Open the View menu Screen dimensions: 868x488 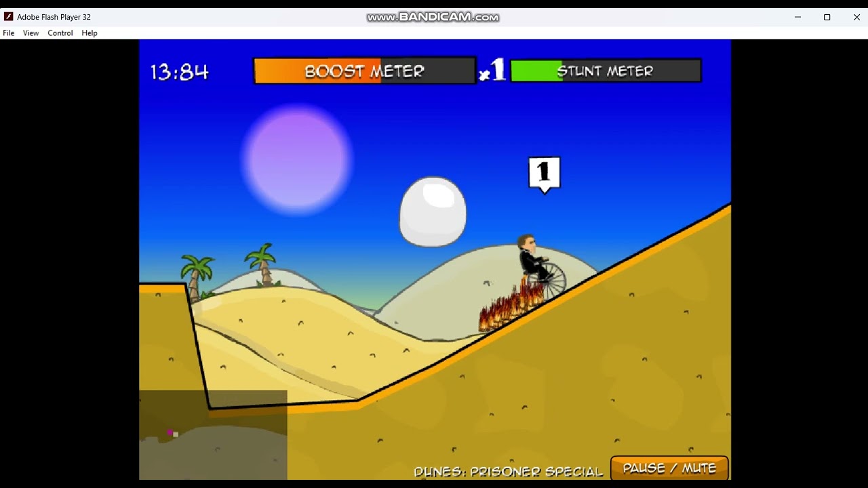pyautogui.click(x=31, y=33)
